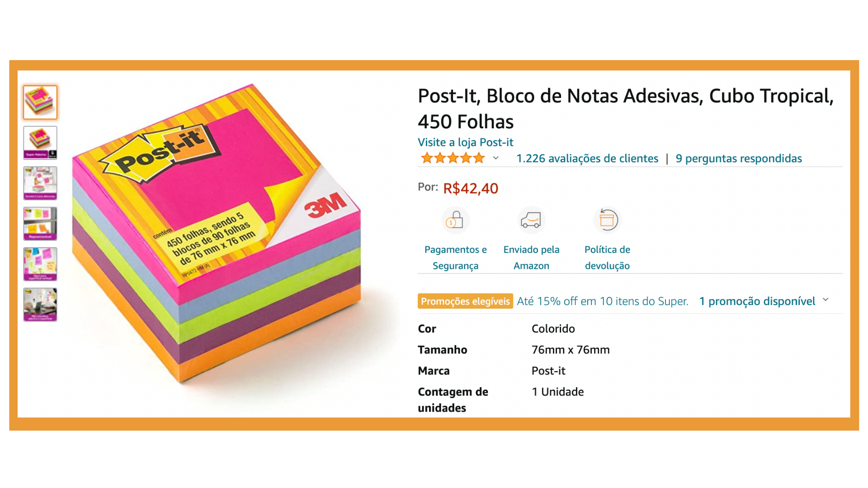Open 9 perguntas respondidas link
This screenshot has width=868, height=488.
coord(739,159)
